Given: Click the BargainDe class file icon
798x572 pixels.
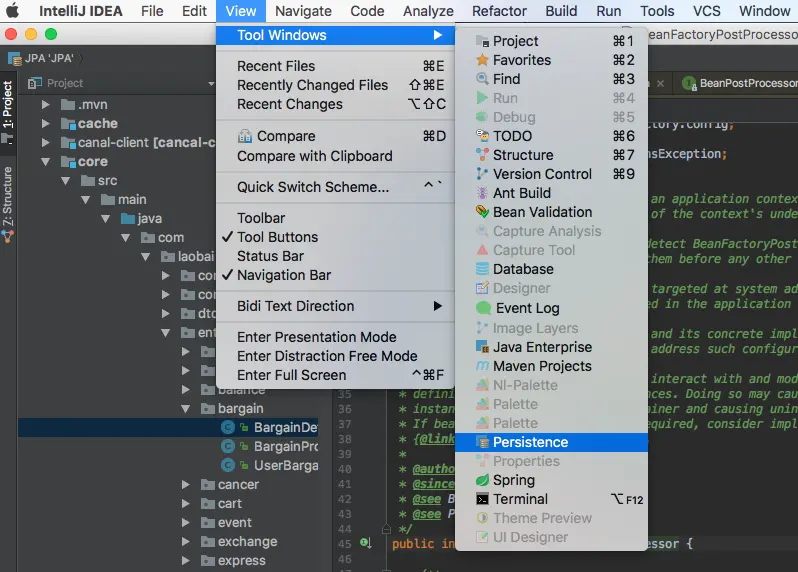Looking at the screenshot, I should (x=227, y=427).
